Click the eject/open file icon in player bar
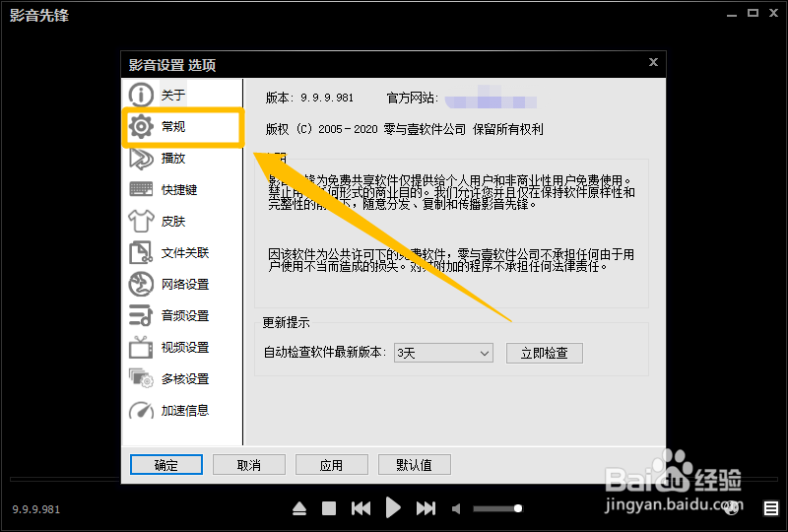The width and height of the screenshot is (788, 532). click(299, 508)
